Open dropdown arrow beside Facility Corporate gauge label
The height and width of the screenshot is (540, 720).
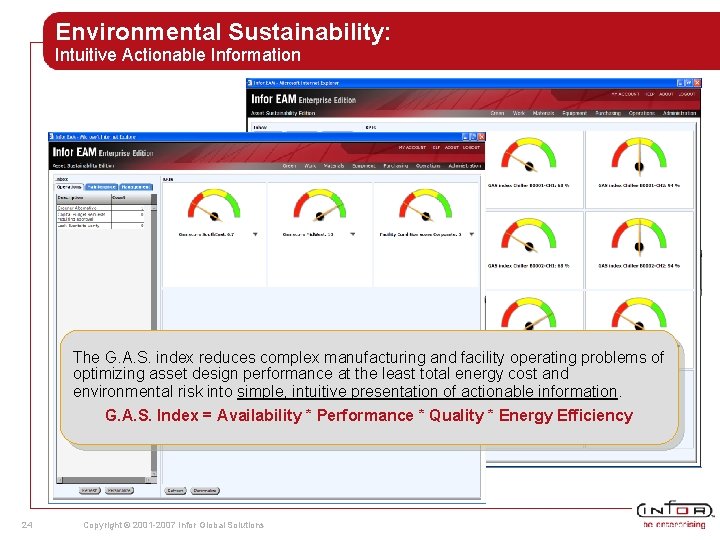[x=472, y=234]
